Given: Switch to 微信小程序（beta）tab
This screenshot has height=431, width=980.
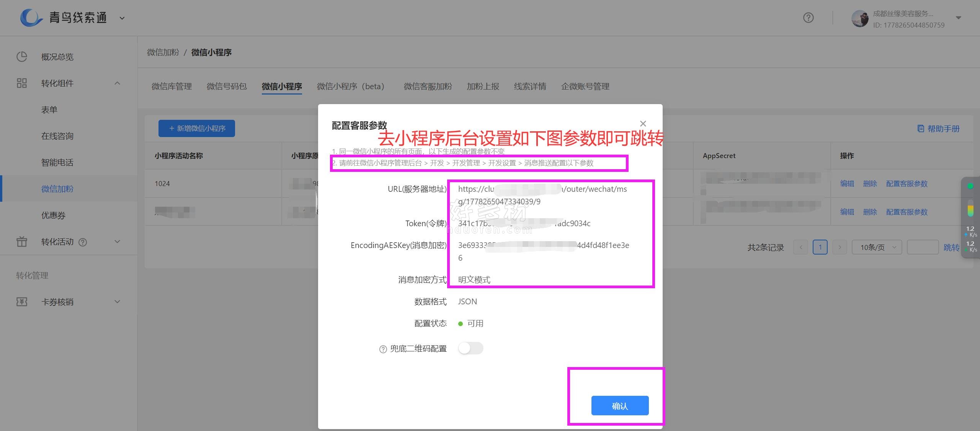Looking at the screenshot, I should pyautogui.click(x=353, y=87).
